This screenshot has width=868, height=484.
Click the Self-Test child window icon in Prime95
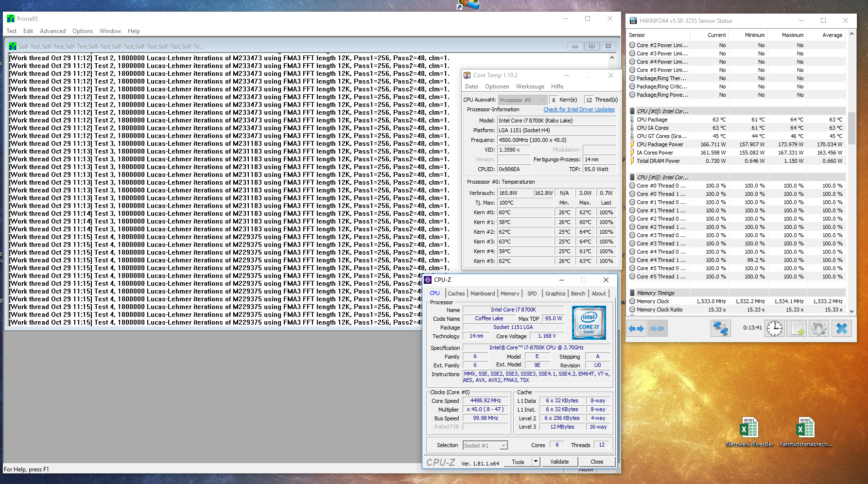pyautogui.click(x=13, y=47)
